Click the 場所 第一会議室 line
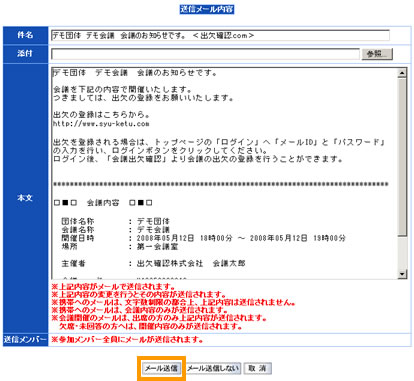Image resolution: width=414 pixels, height=381 pixels. coord(120,247)
